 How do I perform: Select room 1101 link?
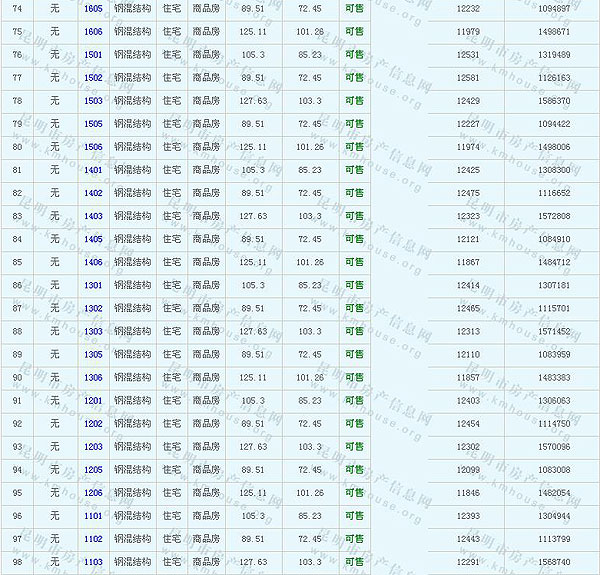tap(93, 516)
